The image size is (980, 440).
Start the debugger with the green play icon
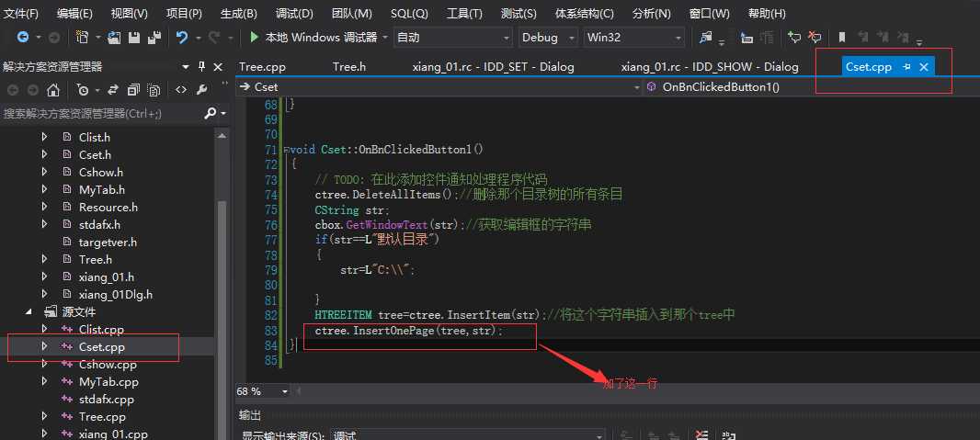coord(254,38)
